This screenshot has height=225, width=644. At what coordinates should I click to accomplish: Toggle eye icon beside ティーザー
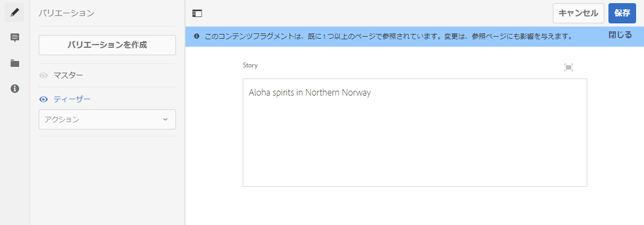pos(43,99)
